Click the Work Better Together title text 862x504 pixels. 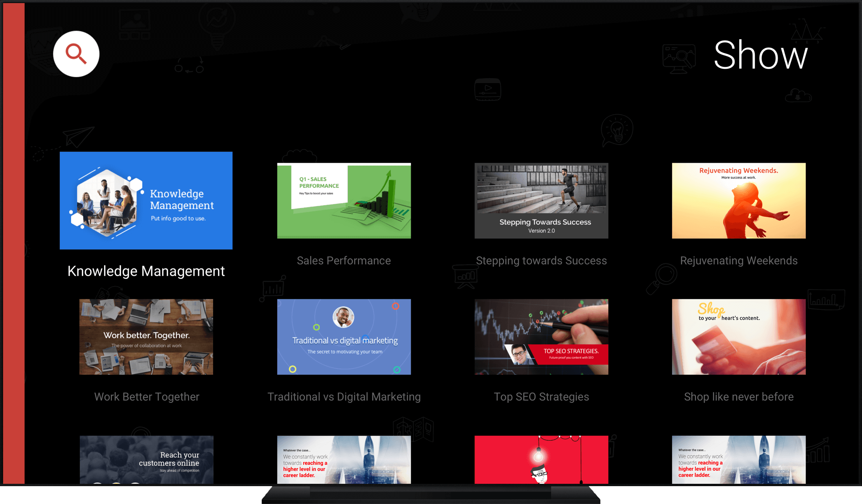[x=147, y=397]
